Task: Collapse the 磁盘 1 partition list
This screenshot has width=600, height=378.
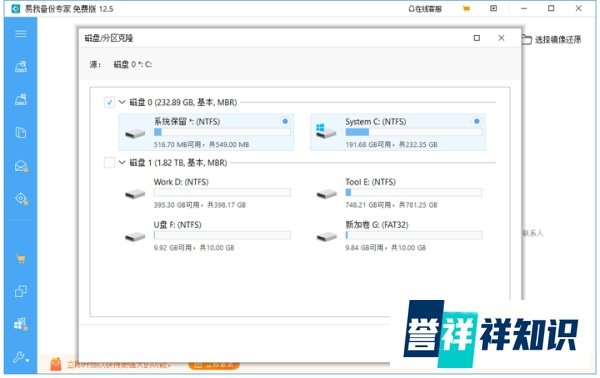Action: tap(122, 163)
